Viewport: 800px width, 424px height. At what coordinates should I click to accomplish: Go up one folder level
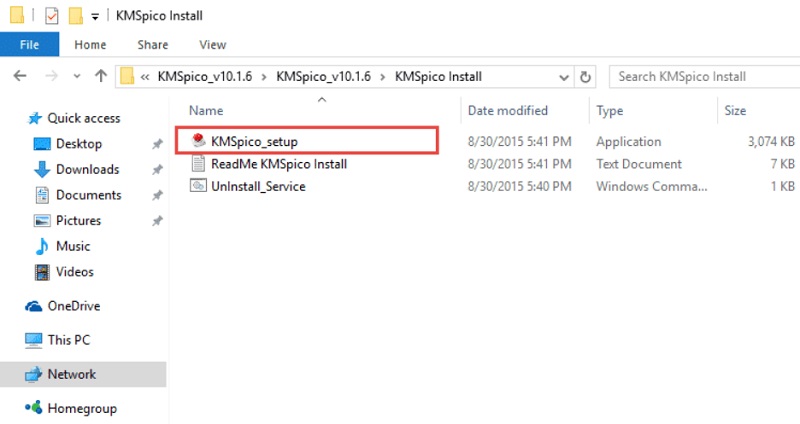[101, 76]
